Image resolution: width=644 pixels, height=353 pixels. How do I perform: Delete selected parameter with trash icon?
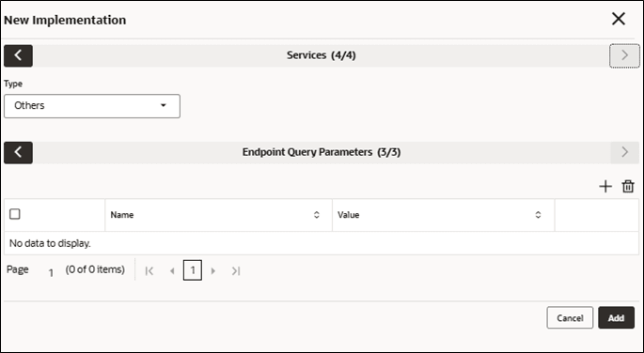pos(628,187)
